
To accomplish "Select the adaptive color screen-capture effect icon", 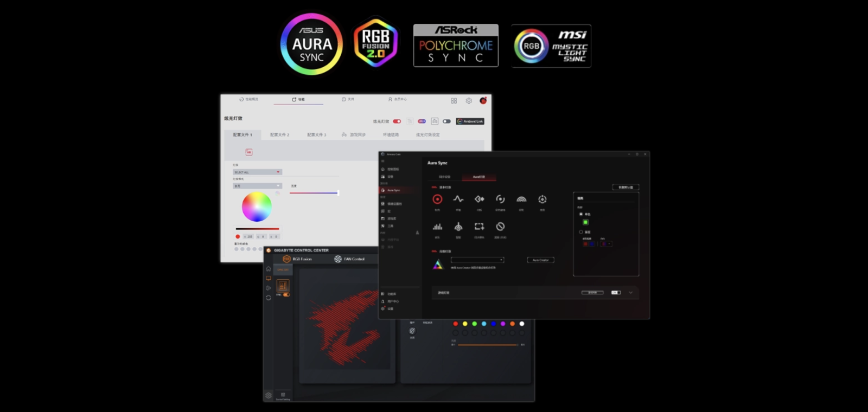I will click(479, 227).
